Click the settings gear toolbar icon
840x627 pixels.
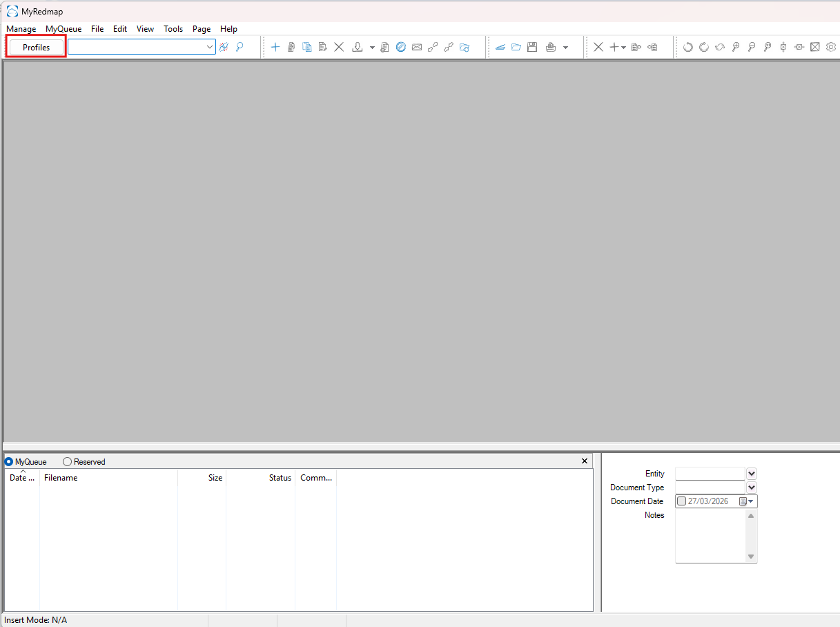(x=831, y=47)
